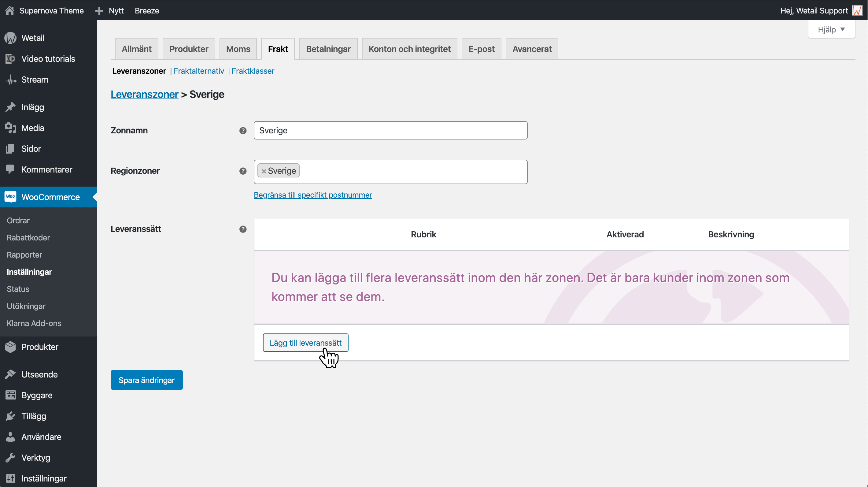This screenshot has width=868, height=487.
Task: Open the Verktyg wrench icon menu
Action: point(10,457)
